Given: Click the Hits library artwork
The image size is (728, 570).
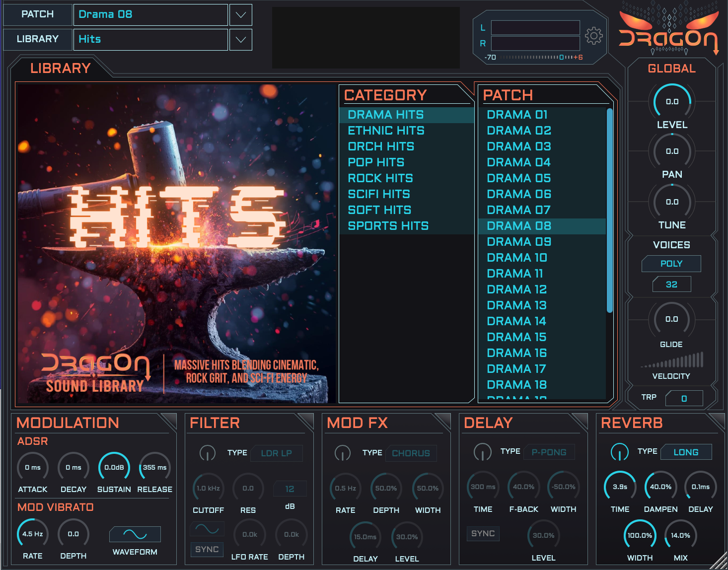Looking at the screenshot, I should tap(176, 243).
